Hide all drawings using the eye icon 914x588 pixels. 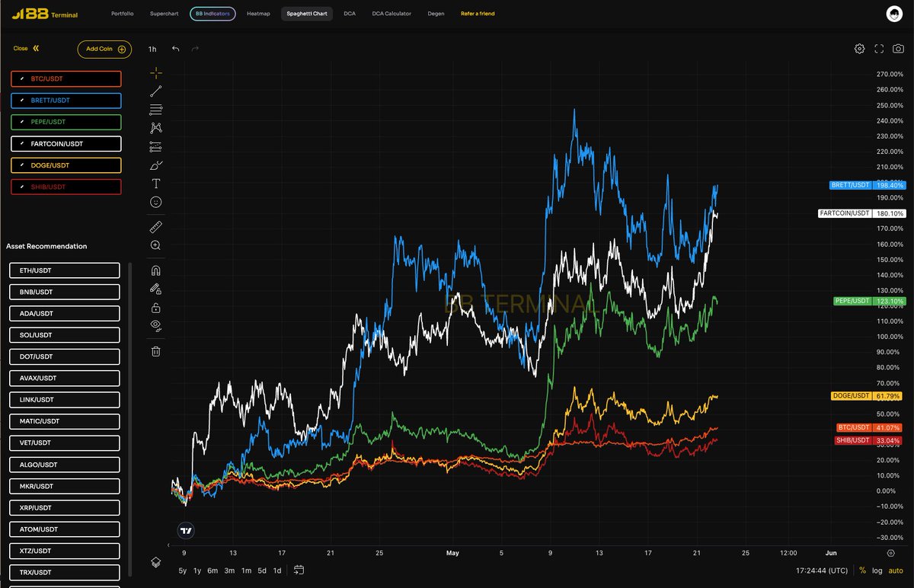coord(156,325)
